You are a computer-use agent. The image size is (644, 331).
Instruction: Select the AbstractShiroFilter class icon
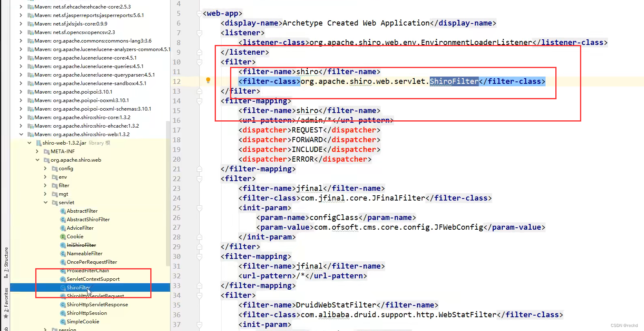coord(63,220)
